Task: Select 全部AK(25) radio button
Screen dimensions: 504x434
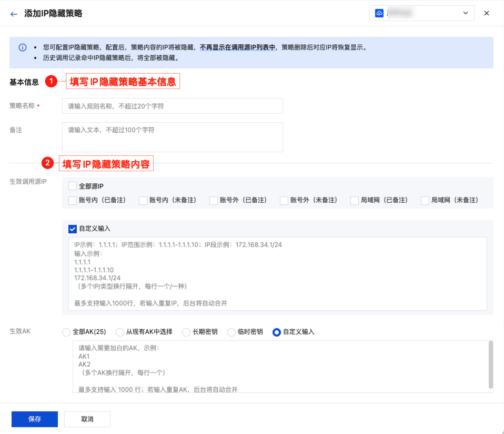Action: pos(66,332)
